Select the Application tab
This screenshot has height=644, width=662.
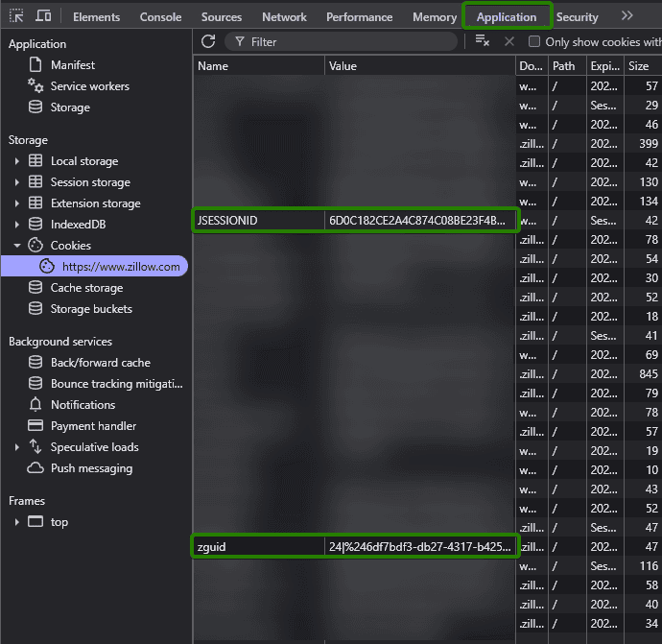coord(507,17)
